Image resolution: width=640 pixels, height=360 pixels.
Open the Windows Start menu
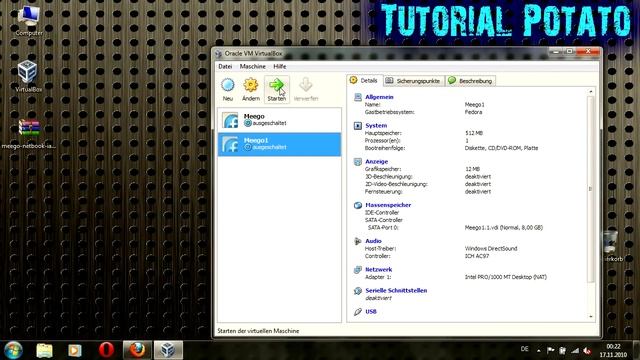tap(13, 350)
